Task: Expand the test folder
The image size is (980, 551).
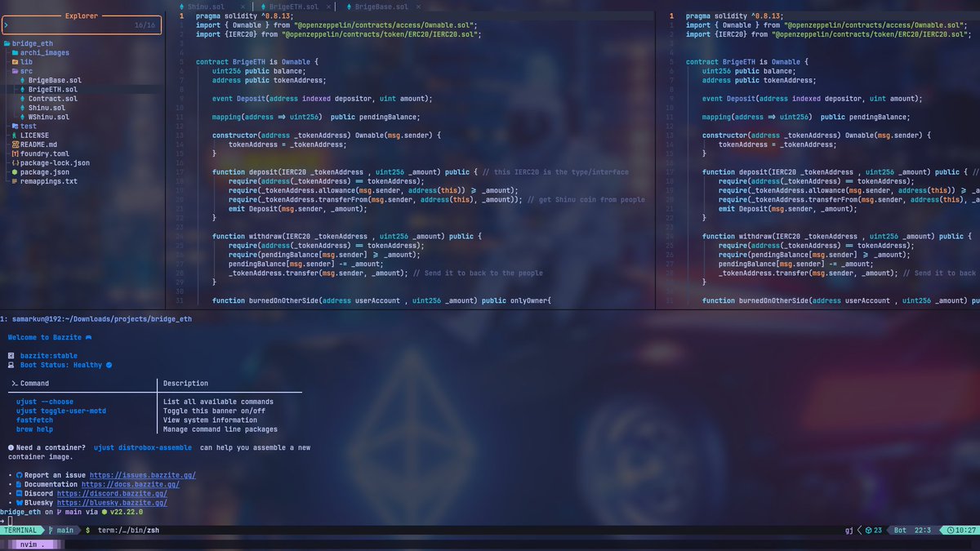Action: [29, 127]
